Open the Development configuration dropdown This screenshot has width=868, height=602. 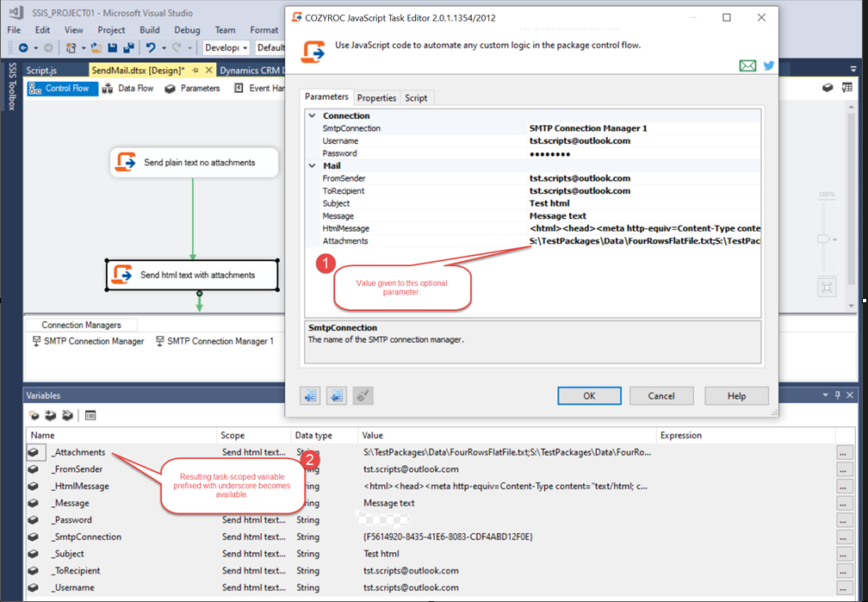point(226,48)
